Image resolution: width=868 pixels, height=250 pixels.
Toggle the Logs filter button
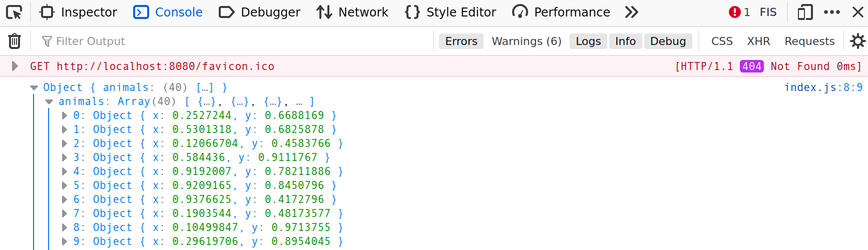click(x=588, y=41)
